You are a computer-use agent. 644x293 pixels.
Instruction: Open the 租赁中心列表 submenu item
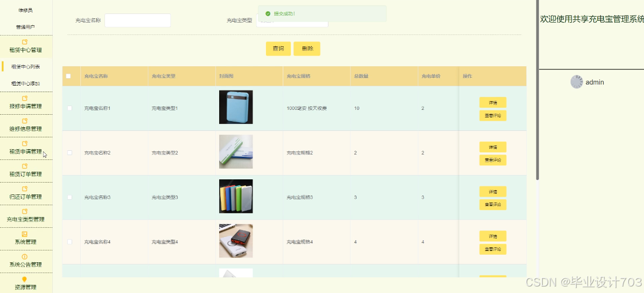click(25, 67)
